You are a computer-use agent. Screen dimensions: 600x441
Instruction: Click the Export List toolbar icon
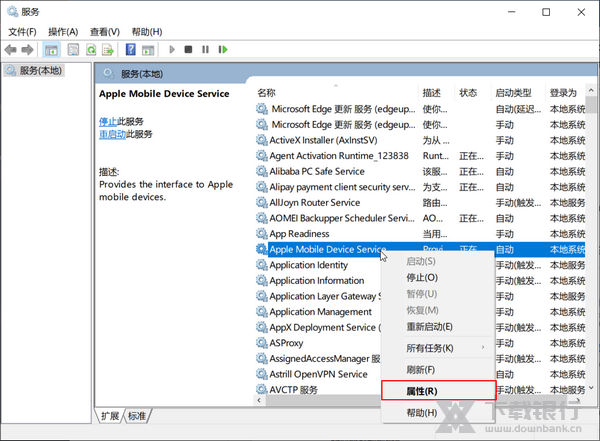(108, 49)
